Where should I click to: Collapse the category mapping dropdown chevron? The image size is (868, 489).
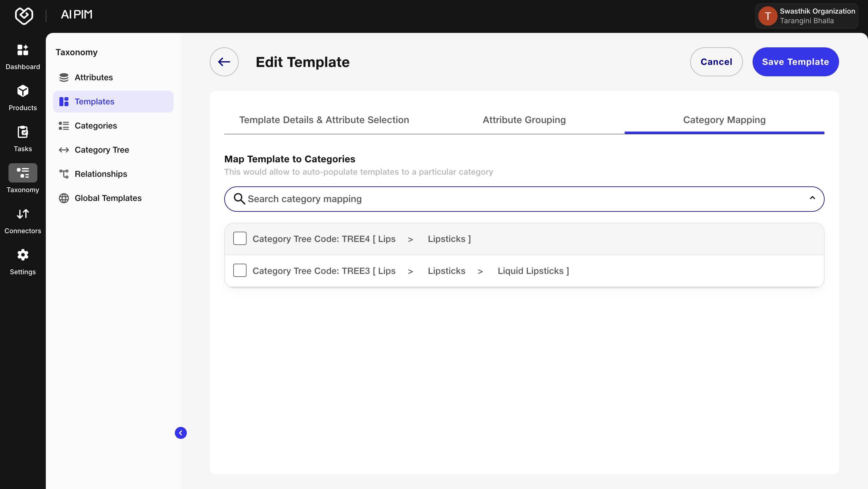(x=813, y=198)
